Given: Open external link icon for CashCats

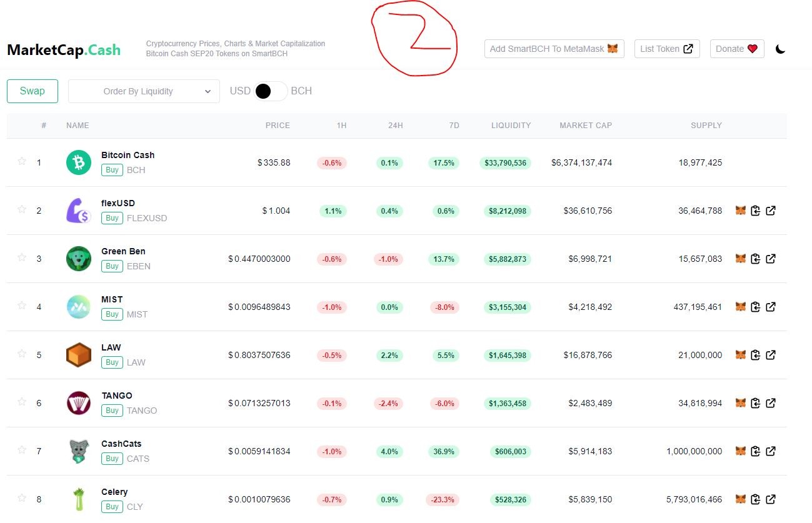Looking at the screenshot, I should tap(771, 451).
